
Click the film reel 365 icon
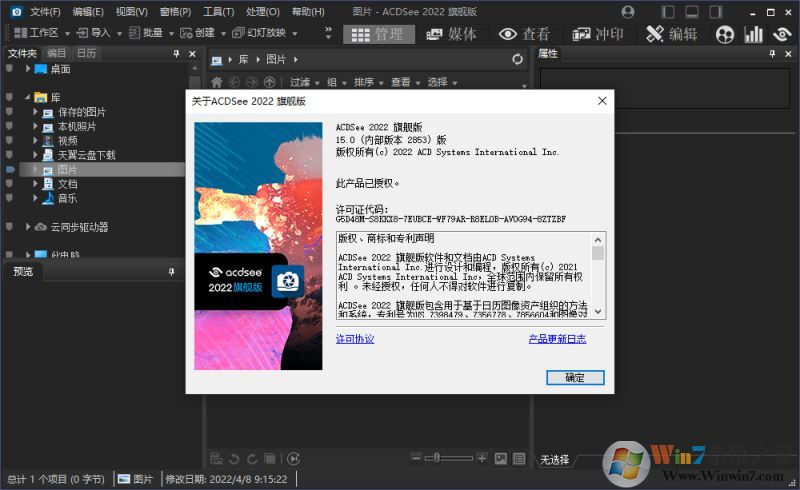[x=725, y=34]
